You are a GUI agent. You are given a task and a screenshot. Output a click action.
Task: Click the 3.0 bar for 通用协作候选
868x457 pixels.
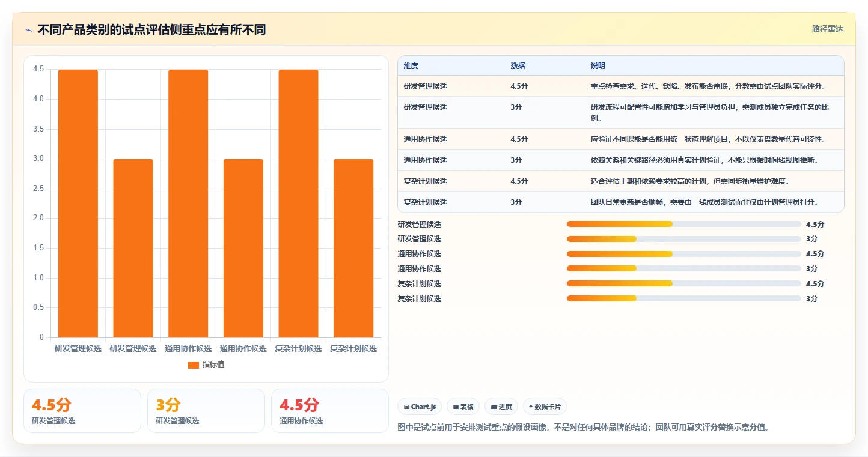coord(243,248)
